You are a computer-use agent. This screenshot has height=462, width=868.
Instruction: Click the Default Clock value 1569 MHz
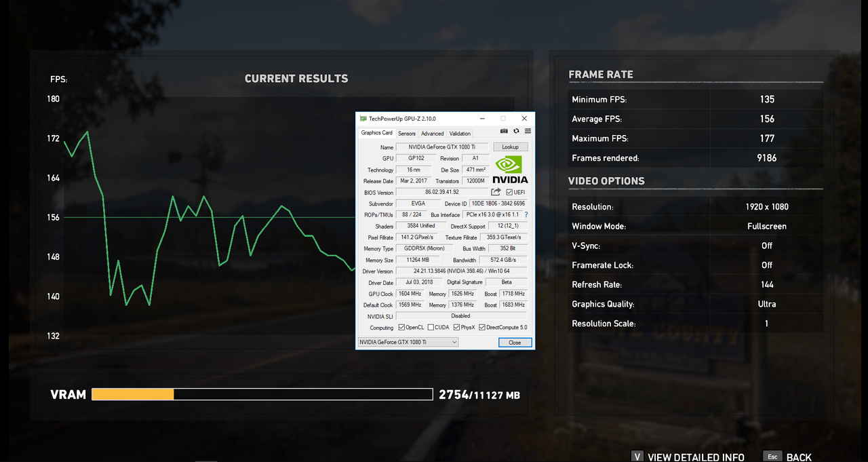410,305
